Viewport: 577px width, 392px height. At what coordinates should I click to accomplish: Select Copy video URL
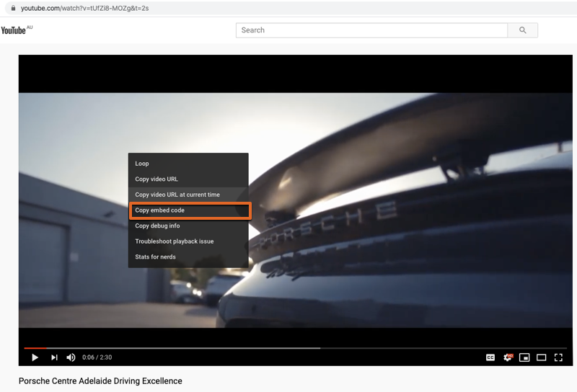coord(157,179)
